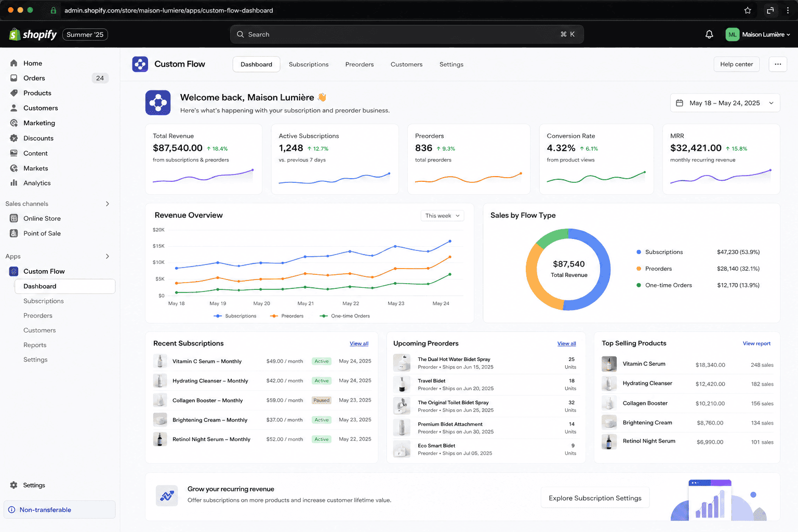This screenshot has width=798, height=532.
Task: Click the Marketing target icon
Action: click(x=14, y=123)
